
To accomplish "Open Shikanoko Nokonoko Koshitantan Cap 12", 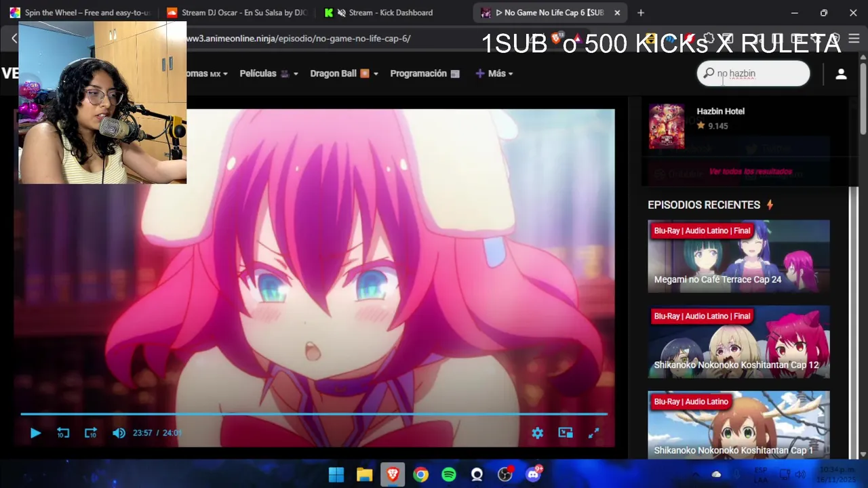I will [x=738, y=341].
